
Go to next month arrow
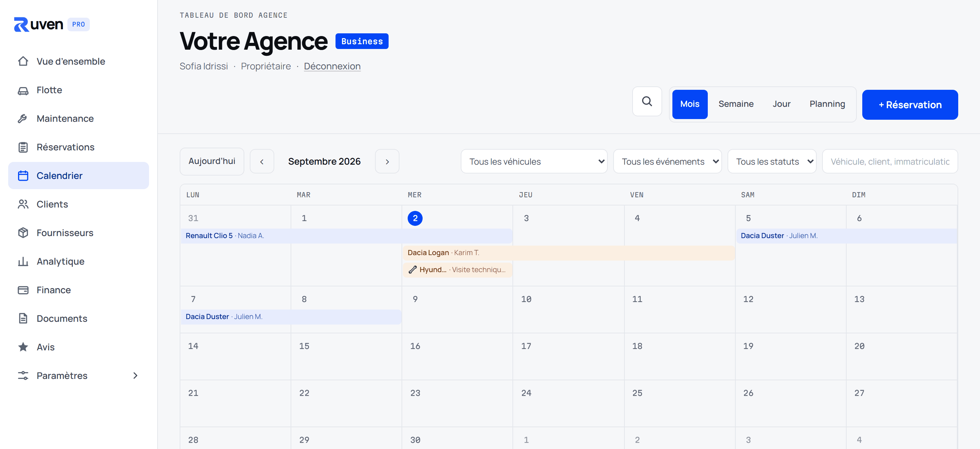[x=387, y=162]
